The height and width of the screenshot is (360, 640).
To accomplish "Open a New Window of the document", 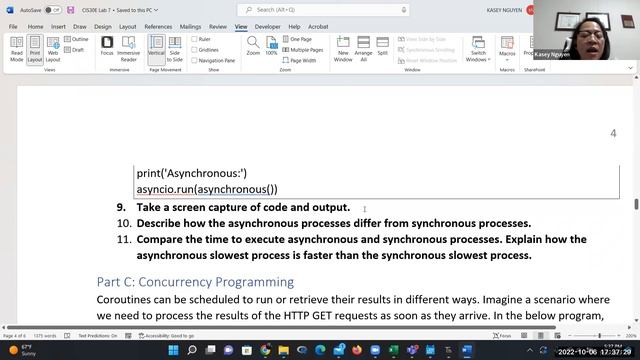I will (343, 49).
